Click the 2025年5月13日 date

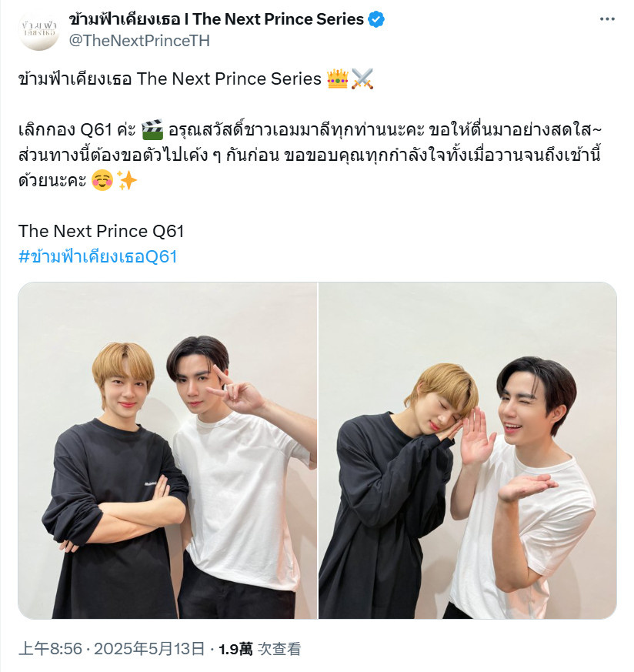[x=149, y=648]
